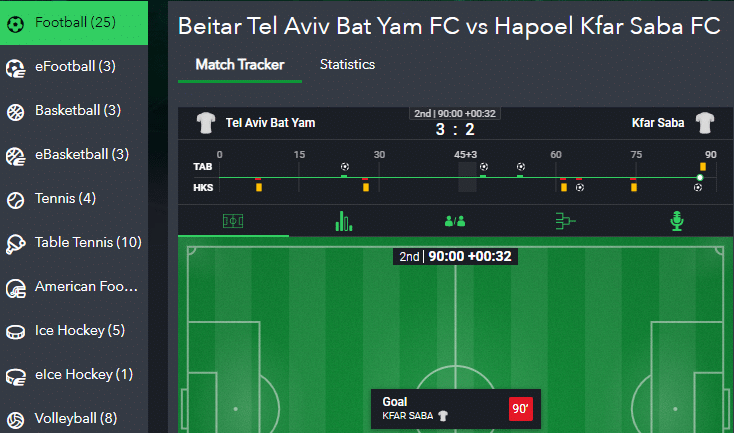Open the head-to-head players view

[x=455, y=221]
